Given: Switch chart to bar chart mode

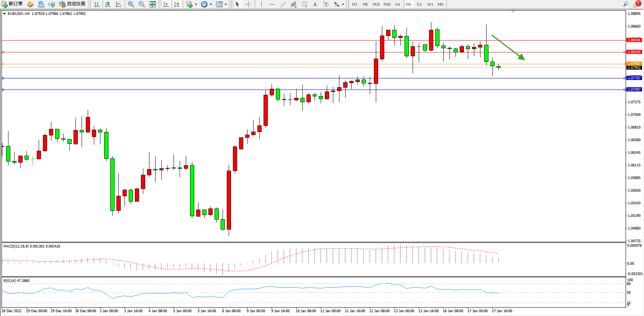Looking at the screenshot, I should pos(97,4).
